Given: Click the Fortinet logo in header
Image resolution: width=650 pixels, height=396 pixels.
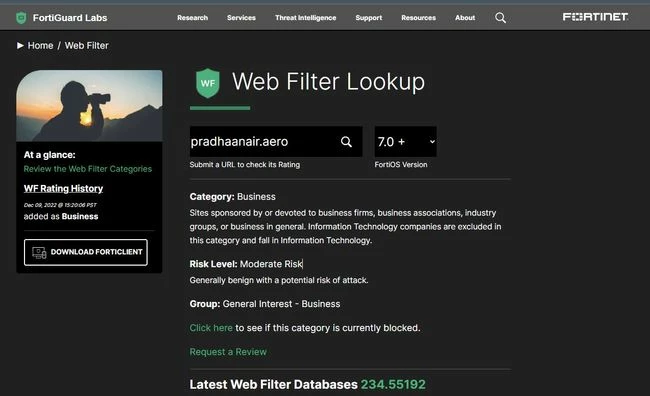Looking at the screenshot, I should (x=595, y=17).
